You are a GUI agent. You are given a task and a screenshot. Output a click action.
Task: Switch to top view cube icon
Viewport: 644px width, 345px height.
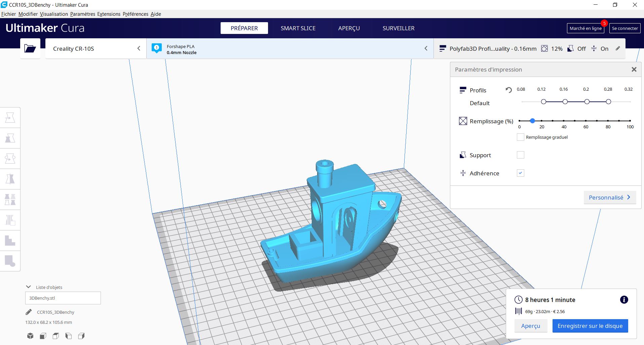(56, 336)
